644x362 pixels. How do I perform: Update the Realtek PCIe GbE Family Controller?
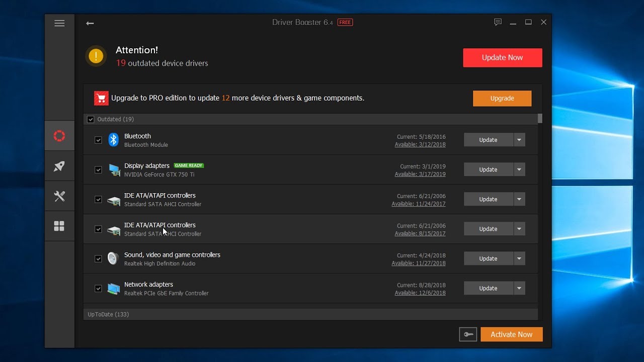tap(489, 288)
